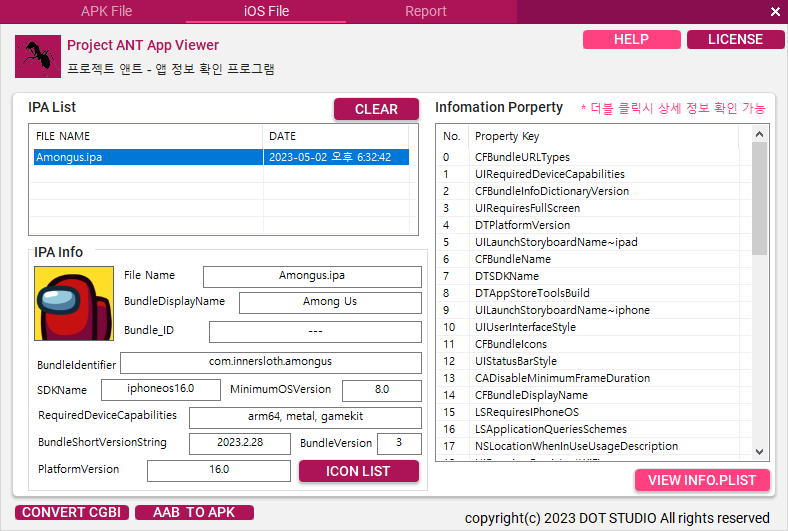Click the property list scroll up arrow
Viewport: 788px width, 531px height.
[759, 134]
